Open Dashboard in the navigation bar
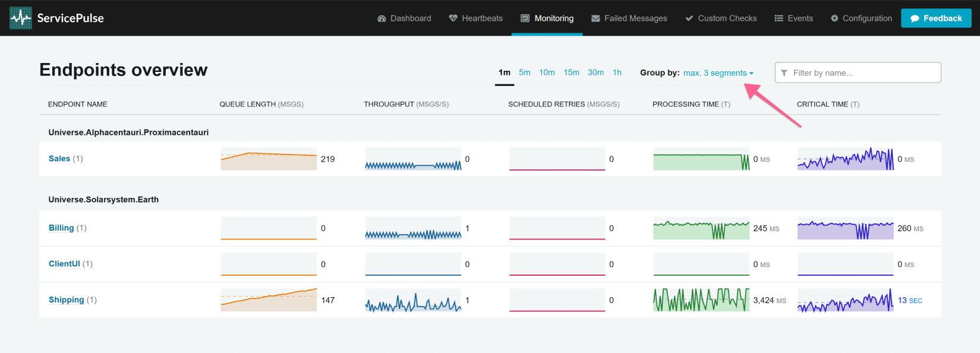This screenshot has width=980, height=353. tap(404, 18)
